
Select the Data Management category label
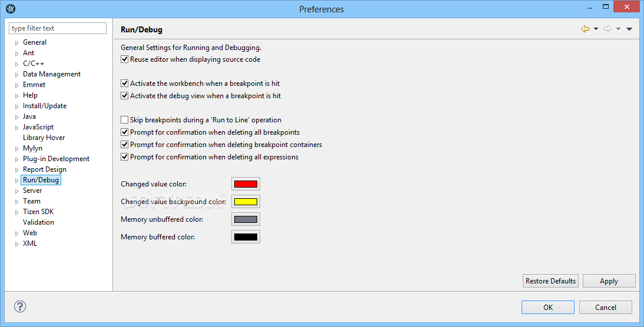point(52,74)
